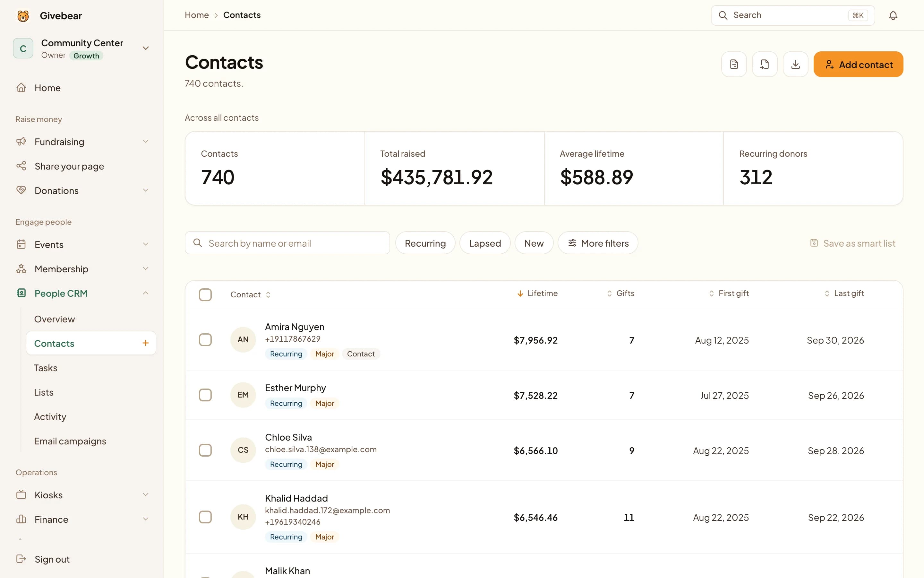This screenshot has width=924, height=578.
Task: Open the Community Center organization switcher
Action: (x=82, y=48)
